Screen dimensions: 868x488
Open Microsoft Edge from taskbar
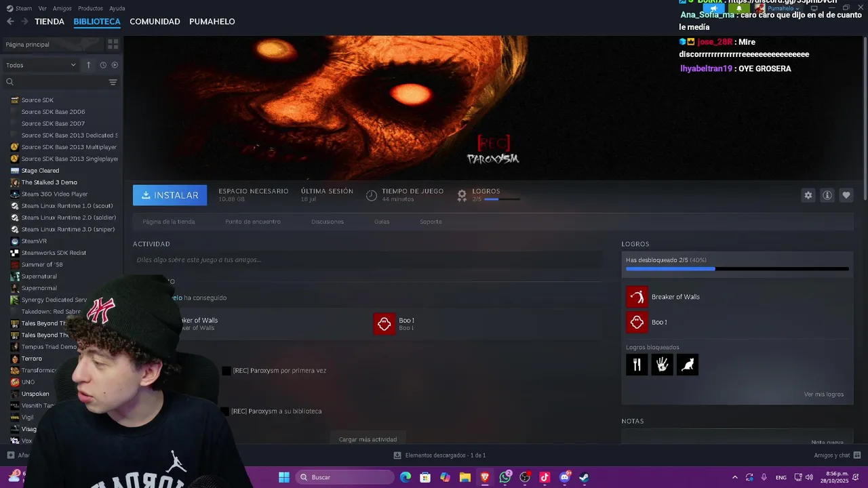click(406, 477)
